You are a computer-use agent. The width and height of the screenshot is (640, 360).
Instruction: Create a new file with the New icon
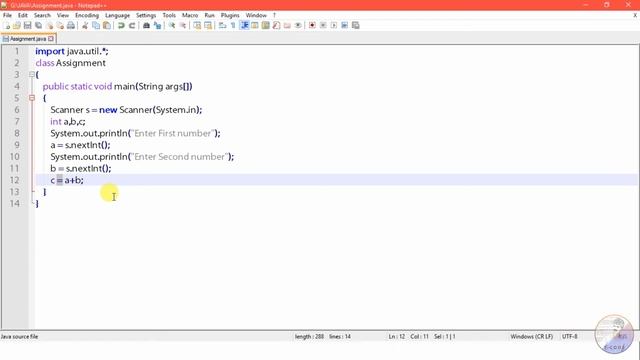click(7, 25)
